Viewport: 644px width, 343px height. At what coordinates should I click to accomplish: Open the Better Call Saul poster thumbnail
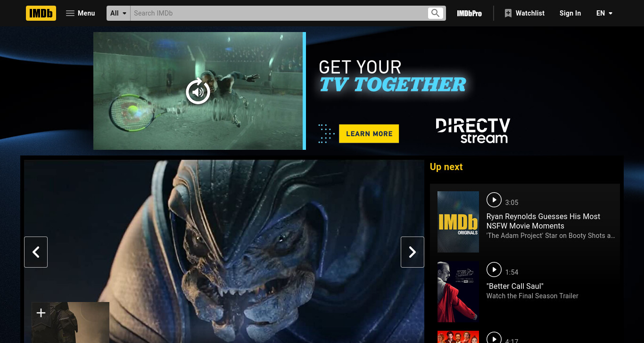click(x=458, y=292)
